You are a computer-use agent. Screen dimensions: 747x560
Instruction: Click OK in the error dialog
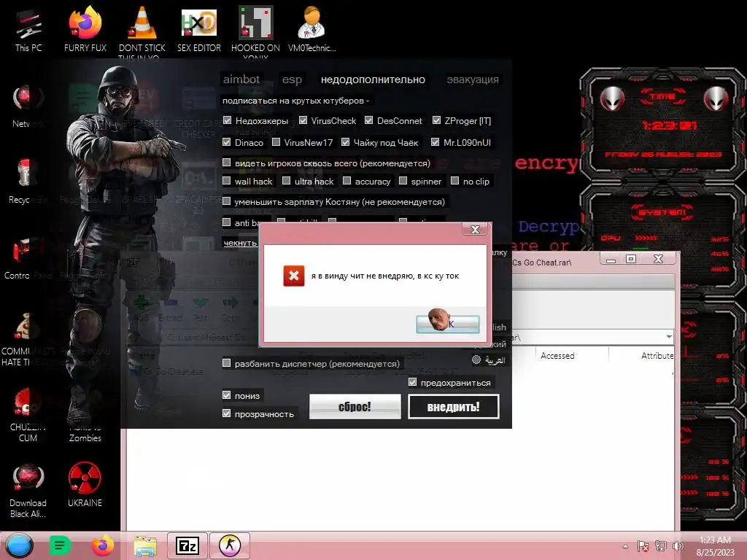448,324
